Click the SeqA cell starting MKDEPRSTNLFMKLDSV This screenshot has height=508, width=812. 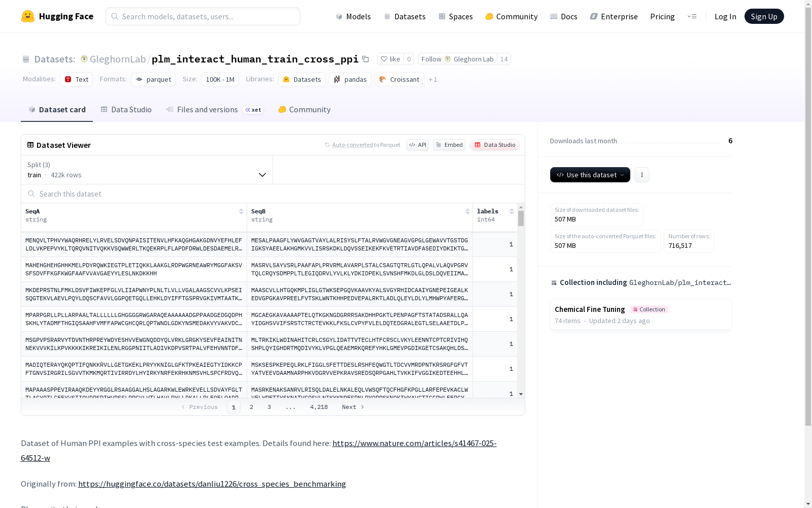pyautogui.click(x=134, y=294)
